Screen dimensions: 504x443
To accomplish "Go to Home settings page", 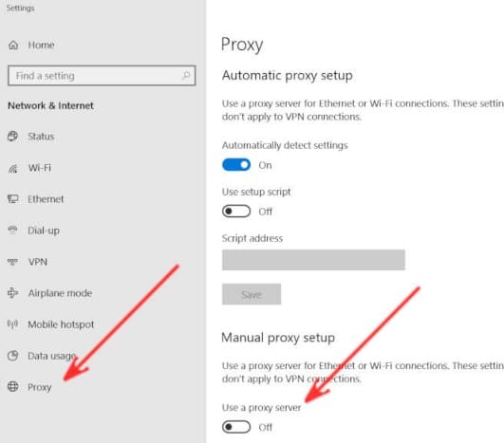I will click(x=41, y=45).
